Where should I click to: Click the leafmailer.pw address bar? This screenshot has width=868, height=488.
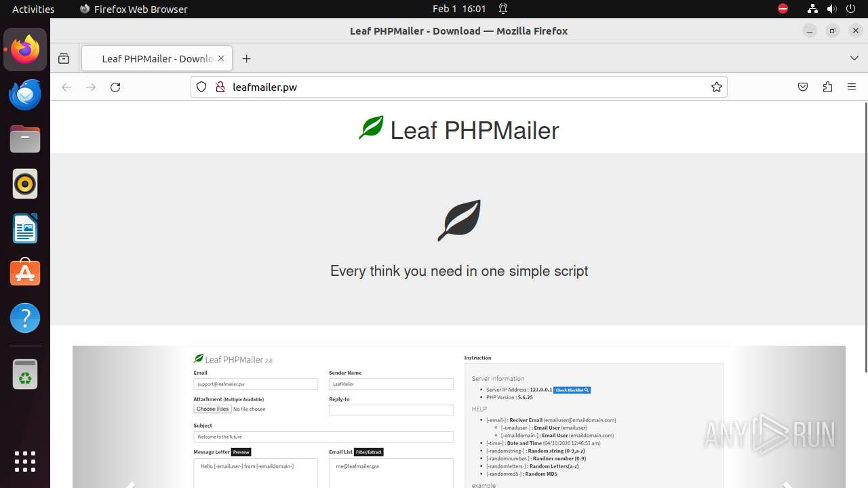pos(458,87)
